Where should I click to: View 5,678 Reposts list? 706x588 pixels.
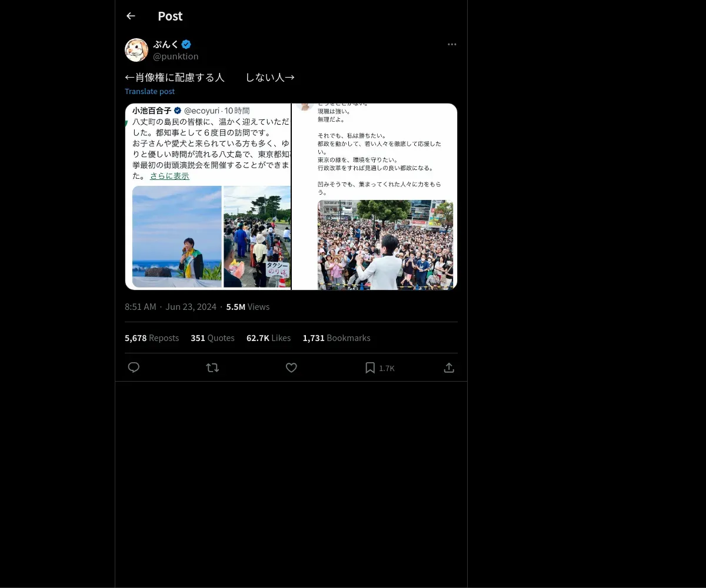tap(152, 338)
